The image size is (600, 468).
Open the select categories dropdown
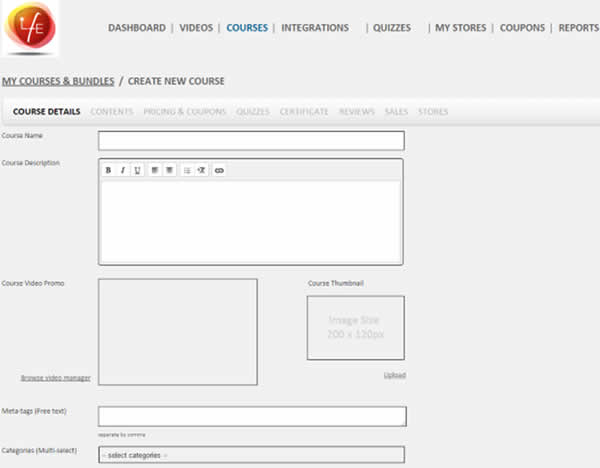[x=251, y=455]
